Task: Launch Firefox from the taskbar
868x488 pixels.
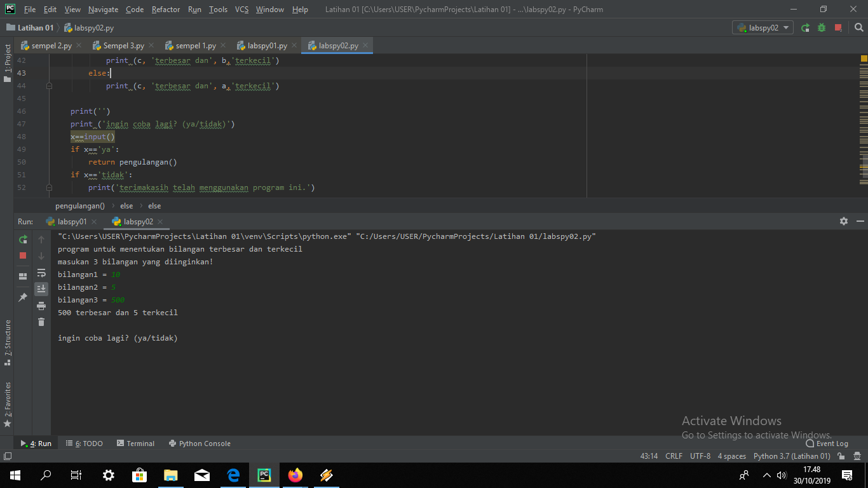Action: point(295,475)
